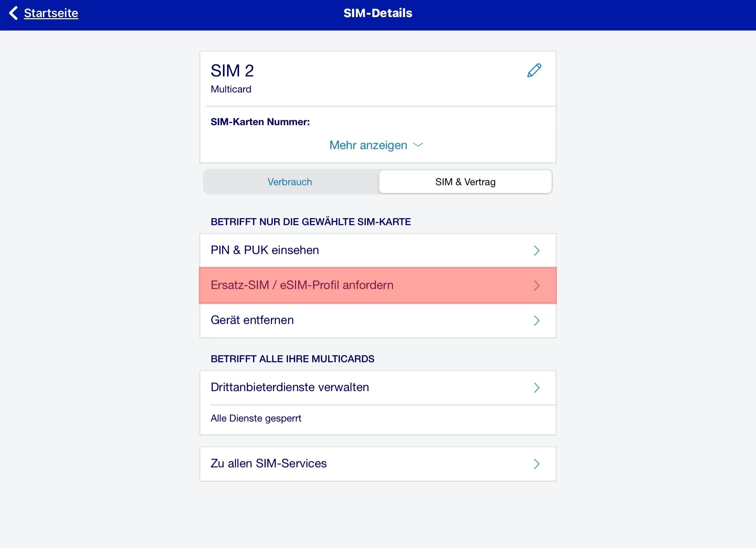Go to Zu allen SIM-Services

268,463
